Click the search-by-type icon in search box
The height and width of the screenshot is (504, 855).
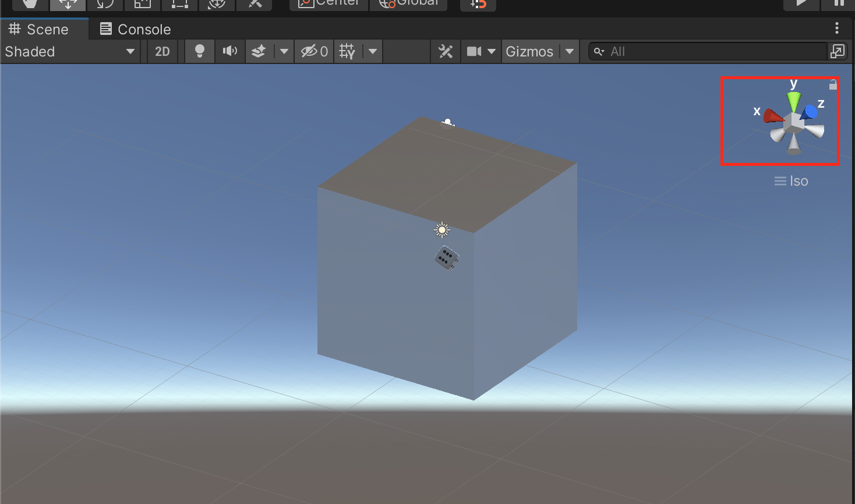(x=599, y=52)
